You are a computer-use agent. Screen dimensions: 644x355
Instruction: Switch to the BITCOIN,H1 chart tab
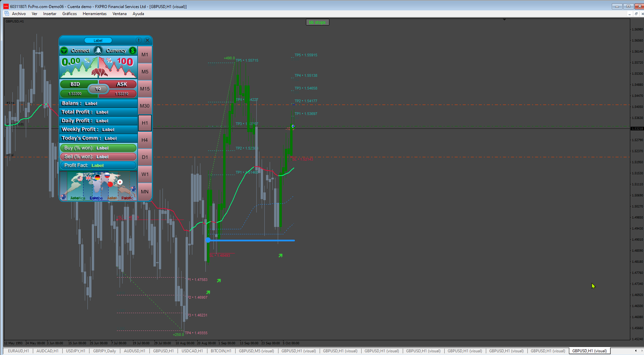tap(221, 351)
